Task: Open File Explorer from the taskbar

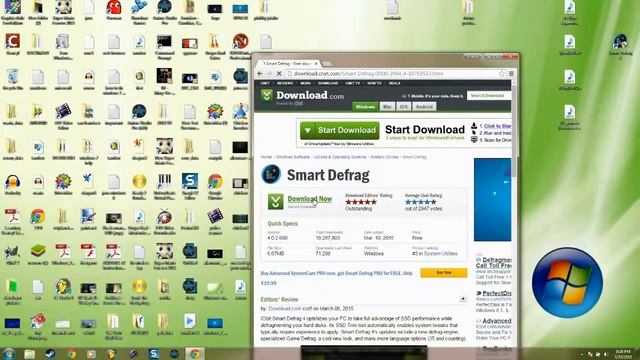Action: [29, 354]
